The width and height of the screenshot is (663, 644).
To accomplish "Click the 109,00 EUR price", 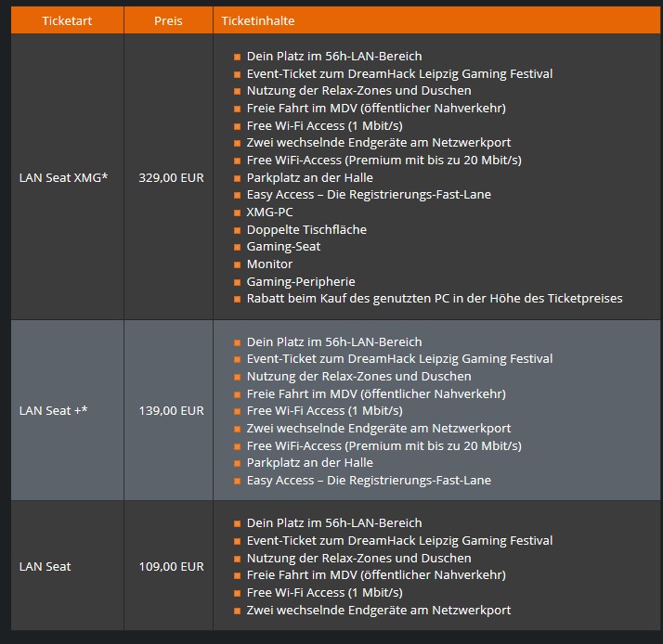I will [171, 566].
